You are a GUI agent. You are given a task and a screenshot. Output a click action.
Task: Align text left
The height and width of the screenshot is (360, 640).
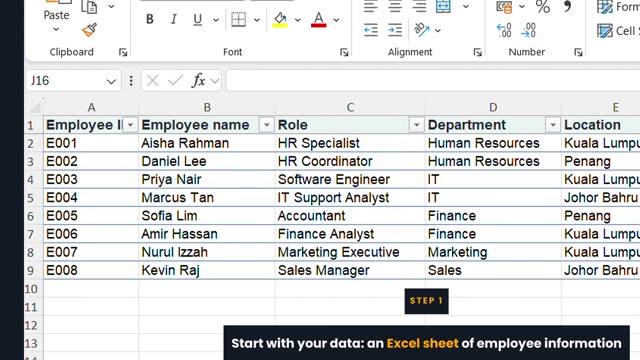click(371, 6)
